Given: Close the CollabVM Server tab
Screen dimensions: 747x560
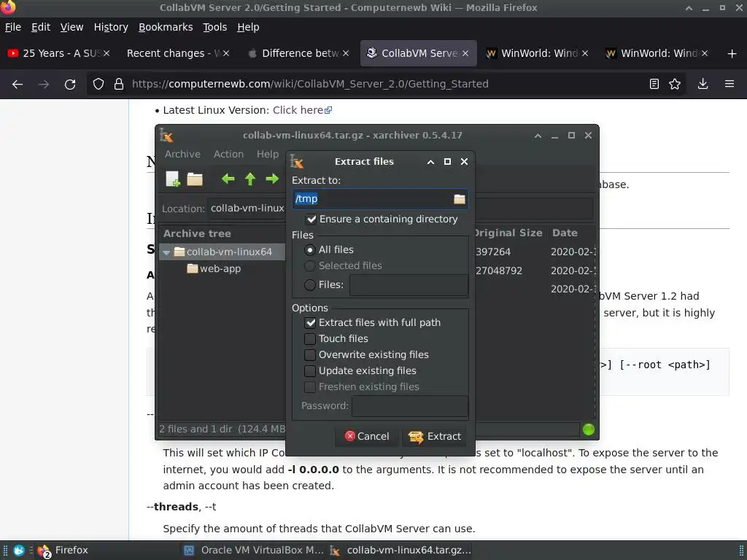Looking at the screenshot, I should 465,53.
